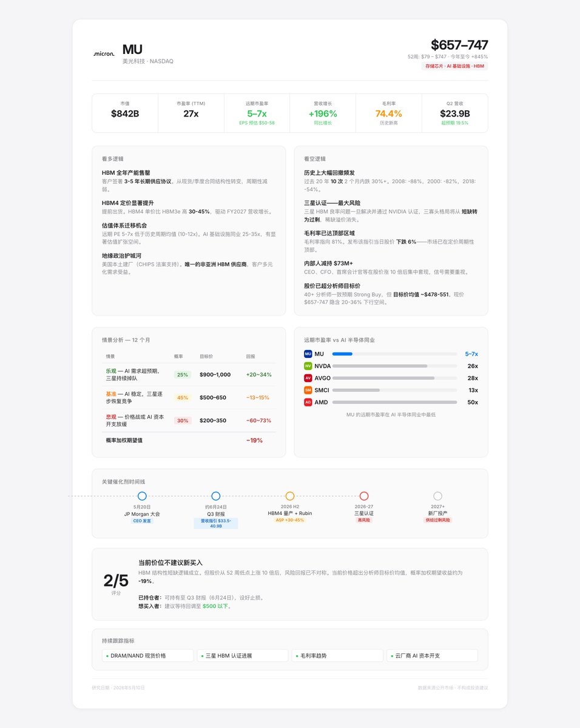Click the HBM4 定价显著提升 heading

pos(128,203)
